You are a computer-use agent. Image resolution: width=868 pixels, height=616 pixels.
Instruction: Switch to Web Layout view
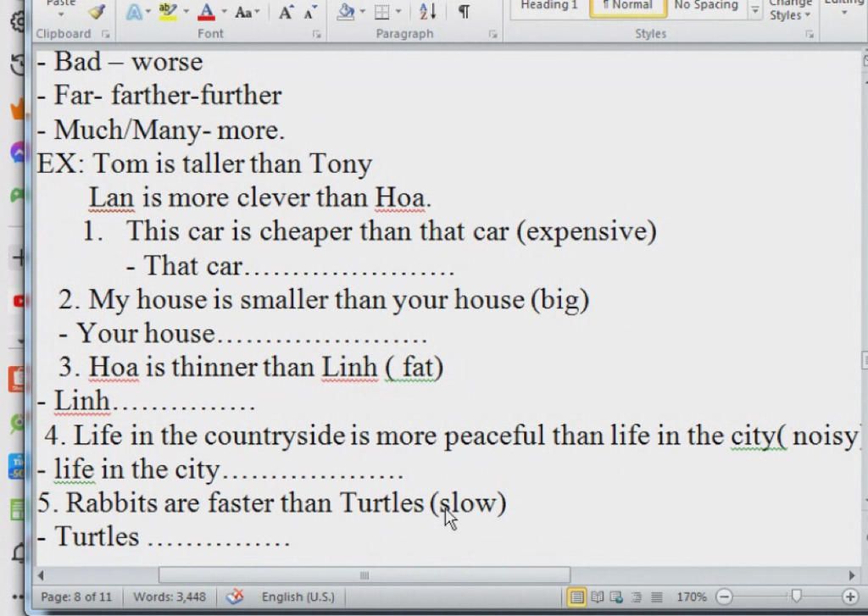[x=616, y=597]
